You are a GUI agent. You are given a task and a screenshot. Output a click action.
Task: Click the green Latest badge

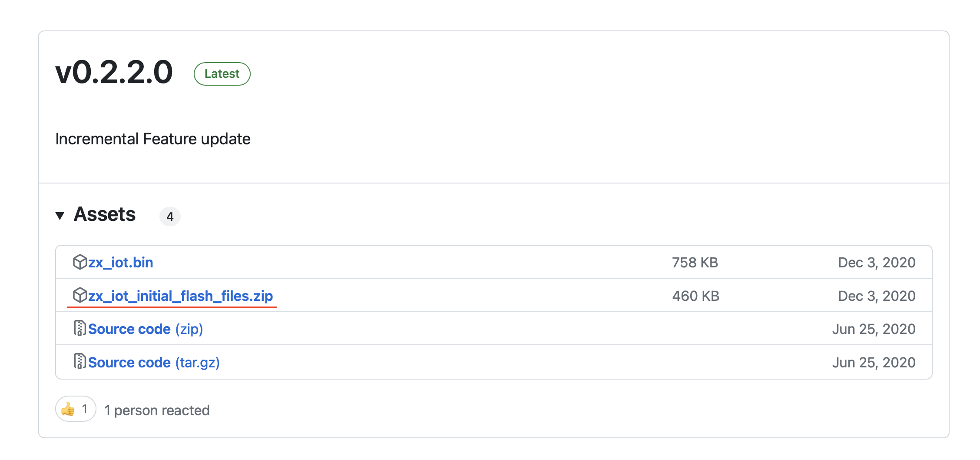(222, 74)
